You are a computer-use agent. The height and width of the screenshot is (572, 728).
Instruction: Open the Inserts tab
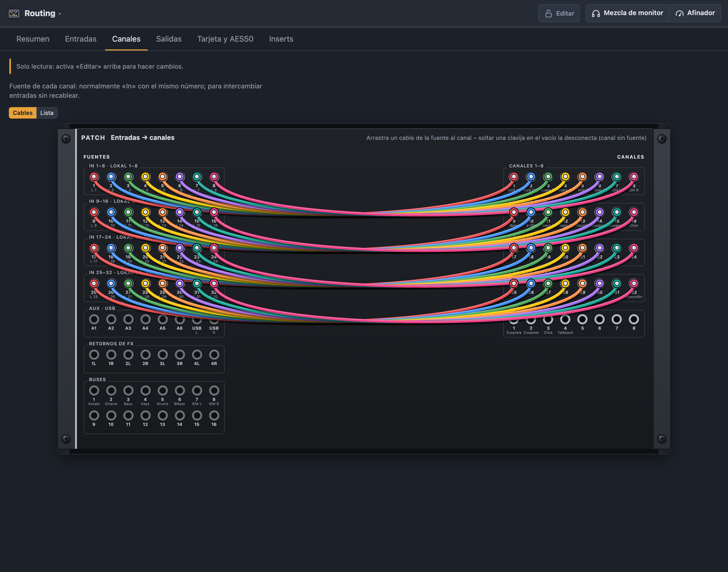click(281, 39)
